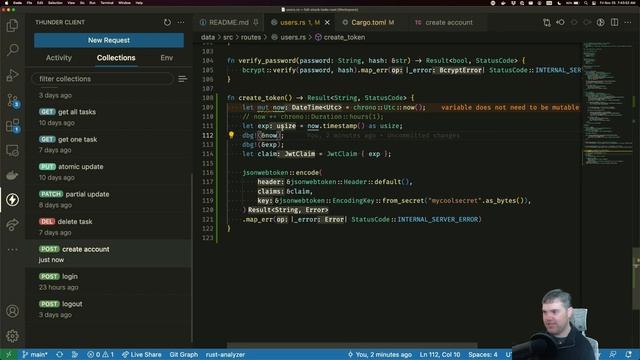This screenshot has height=360, width=640.
Task: Open the Cargo.toml editor tab
Action: [x=368, y=22]
